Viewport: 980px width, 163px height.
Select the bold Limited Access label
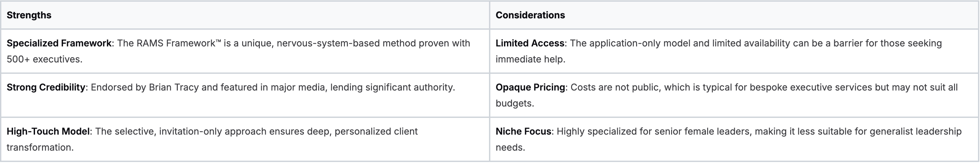tap(530, 43)
